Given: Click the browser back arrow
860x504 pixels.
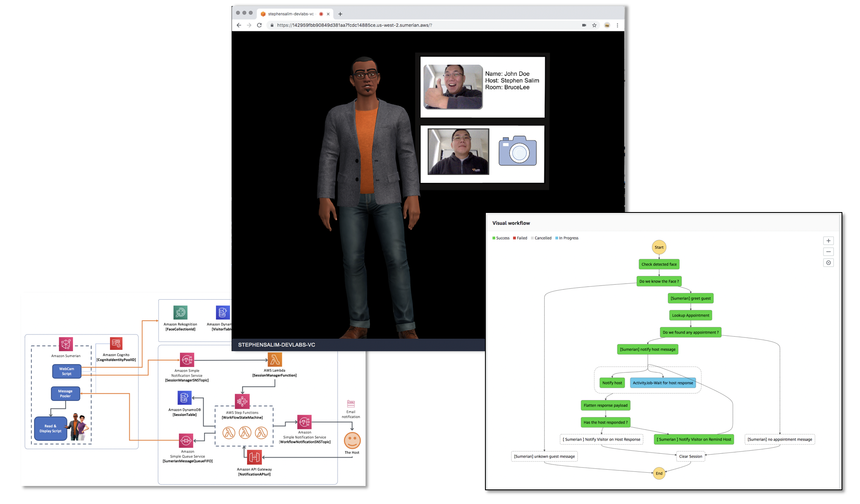Looking at the screenshot, I should tap(239, 25).
